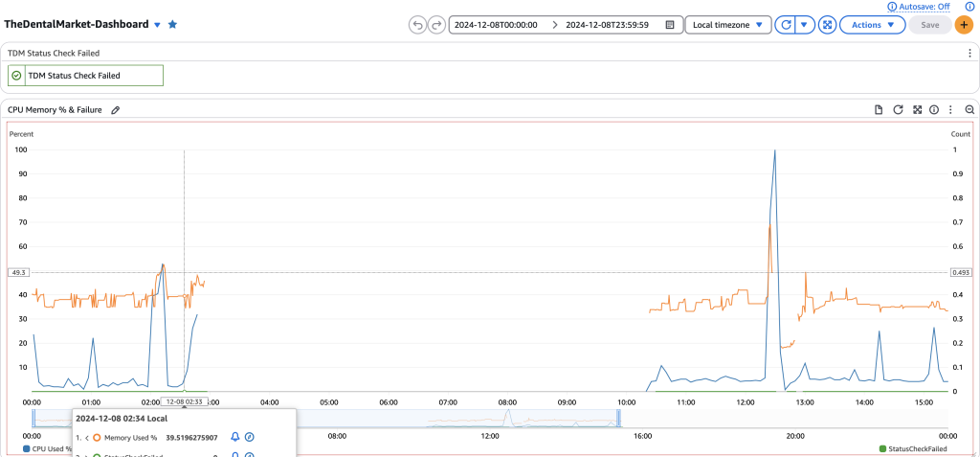The height and width of the screenshot is (457, 980).
Task: Click the redo arrow button
Action: tap(436, 25)
